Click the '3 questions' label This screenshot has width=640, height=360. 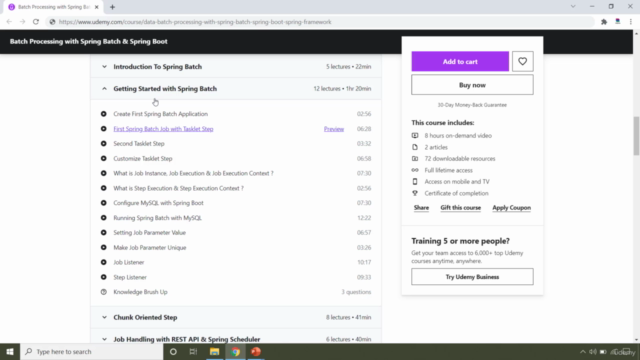356,292
